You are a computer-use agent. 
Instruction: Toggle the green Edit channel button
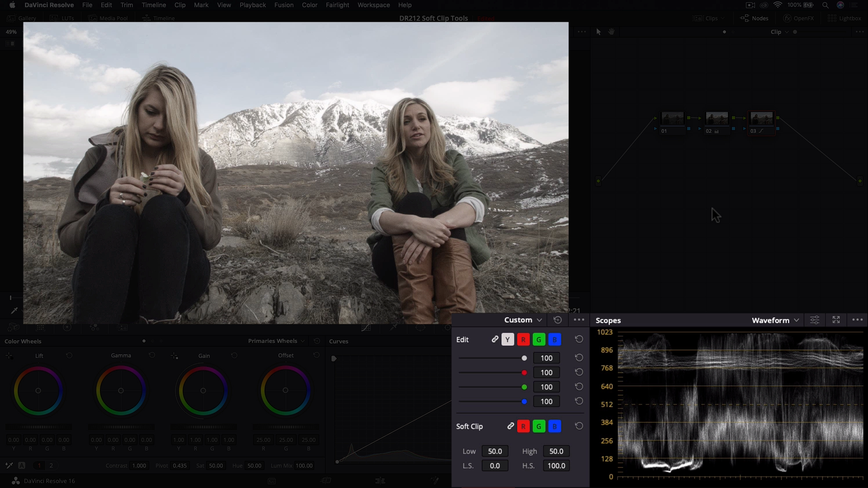coord(539,339)
